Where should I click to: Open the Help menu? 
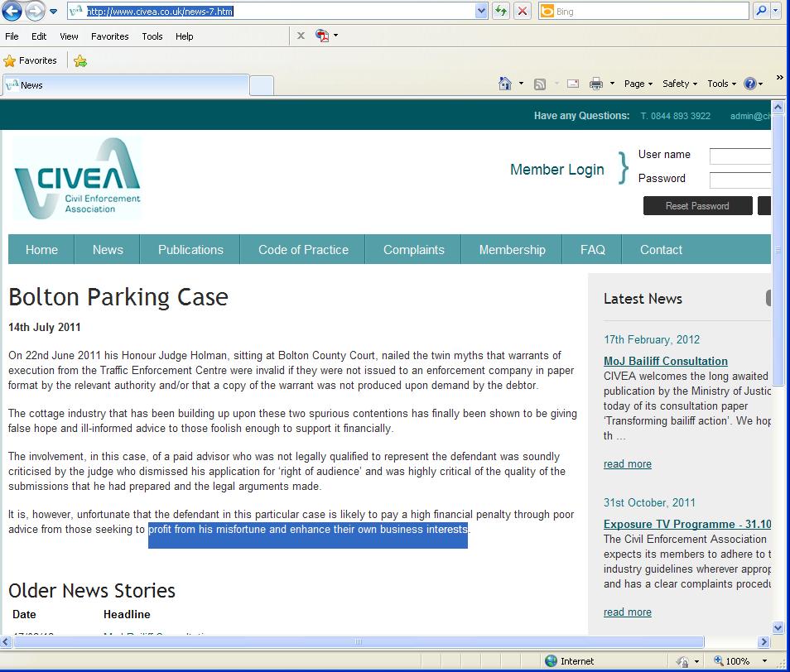[x=185, y=36]
